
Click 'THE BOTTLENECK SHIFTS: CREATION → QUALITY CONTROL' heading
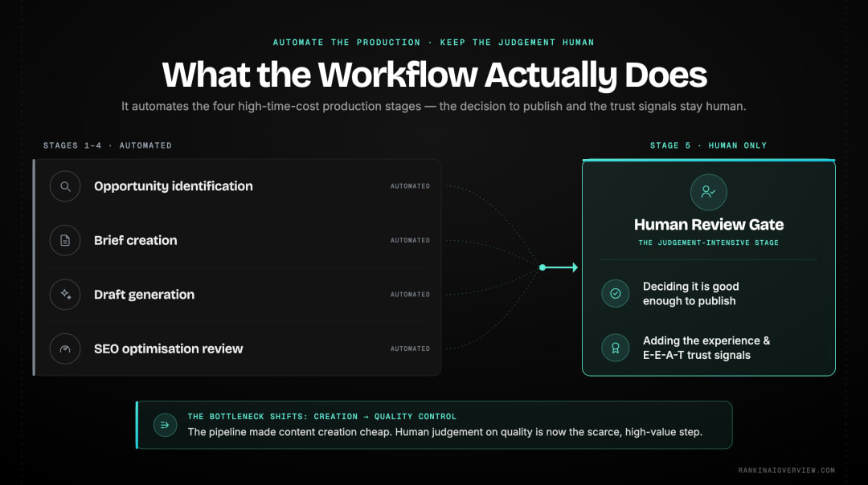(322, 417)
